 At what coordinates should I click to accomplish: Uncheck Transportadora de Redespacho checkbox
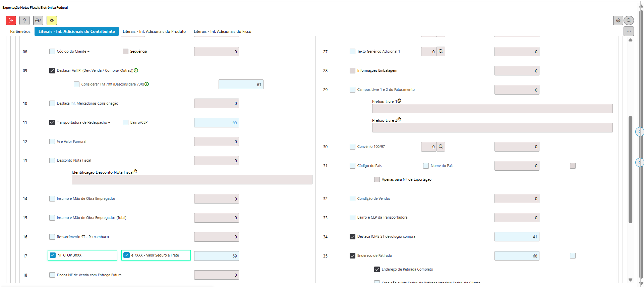pos(52,122)
